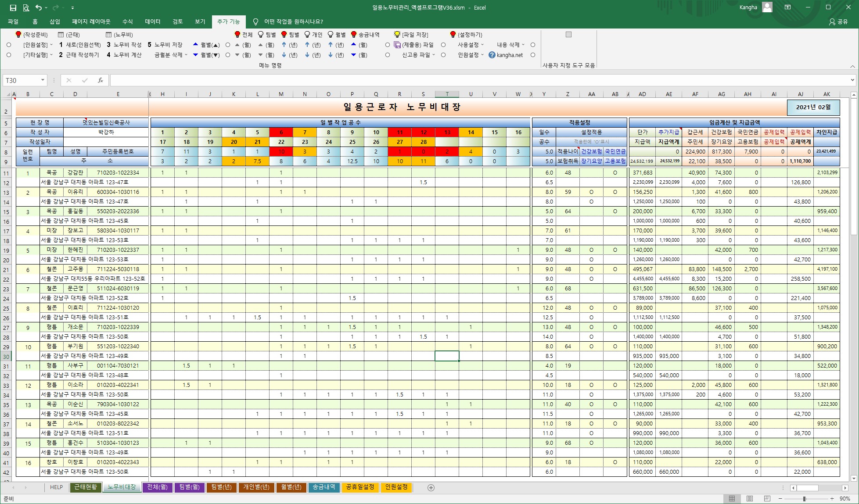Expand the 금월분 삭제 dropdown
Screen dimensions: 859x504
[x=186, y=55]
